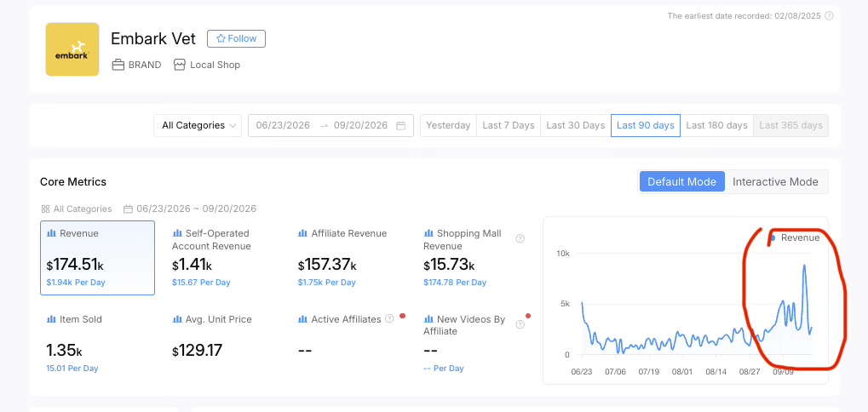This screenshot has width=868, height=412.
Task: Click the shop icon beside Local Shop
Action: 179,65
